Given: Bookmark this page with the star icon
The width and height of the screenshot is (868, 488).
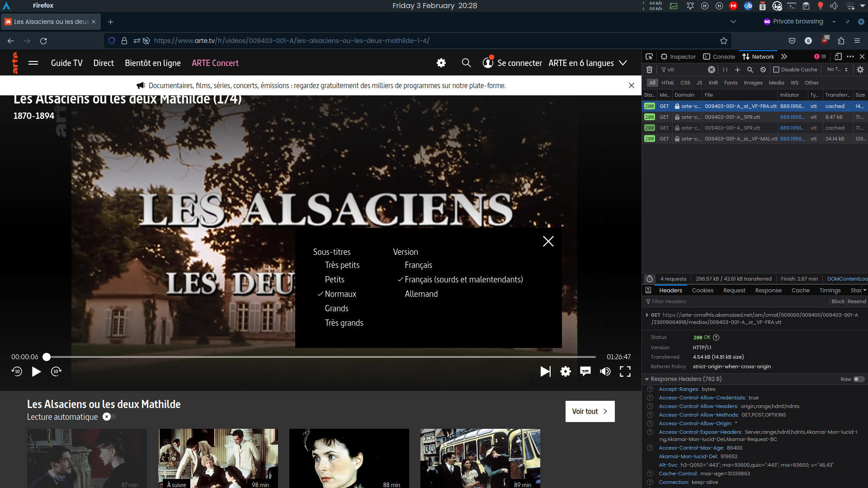Looking at the screenshot, I should coord(723,41).
